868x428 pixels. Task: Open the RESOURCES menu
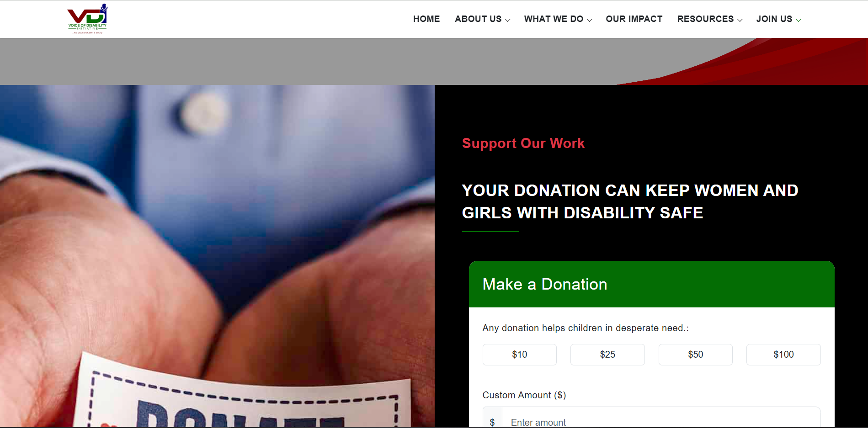pyautogui.click(x=705, y=19)
